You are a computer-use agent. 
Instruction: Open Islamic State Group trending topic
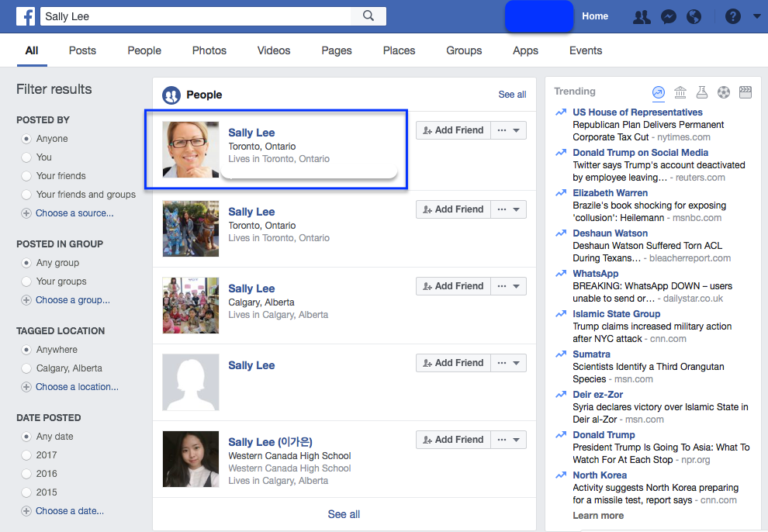coord(616,314)
